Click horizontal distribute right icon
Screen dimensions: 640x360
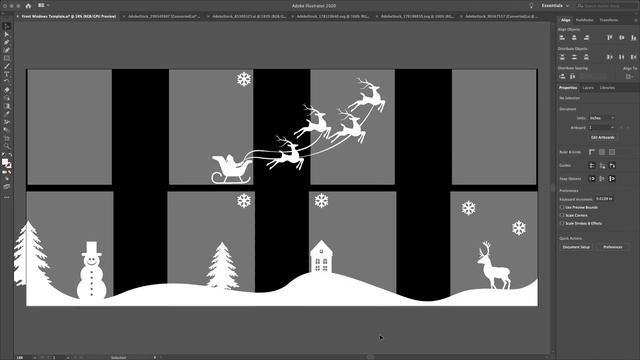coord(633,57)
